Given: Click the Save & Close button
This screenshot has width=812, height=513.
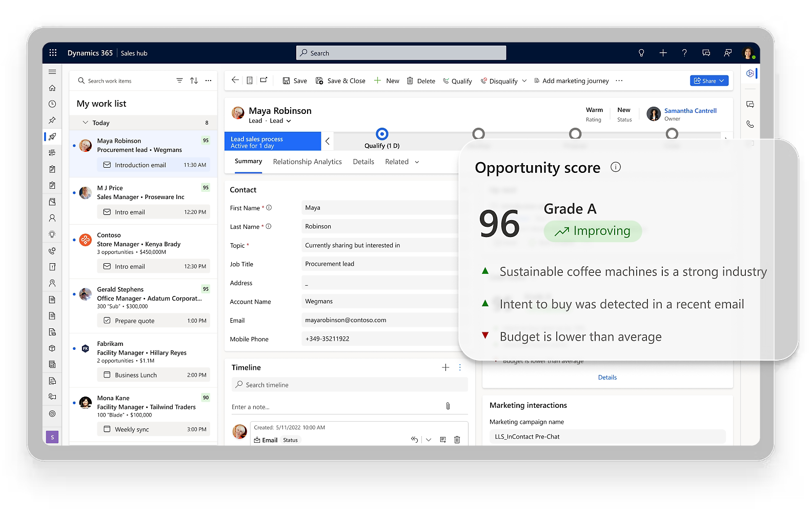Looking at the screenshot, I should [340, 81].
